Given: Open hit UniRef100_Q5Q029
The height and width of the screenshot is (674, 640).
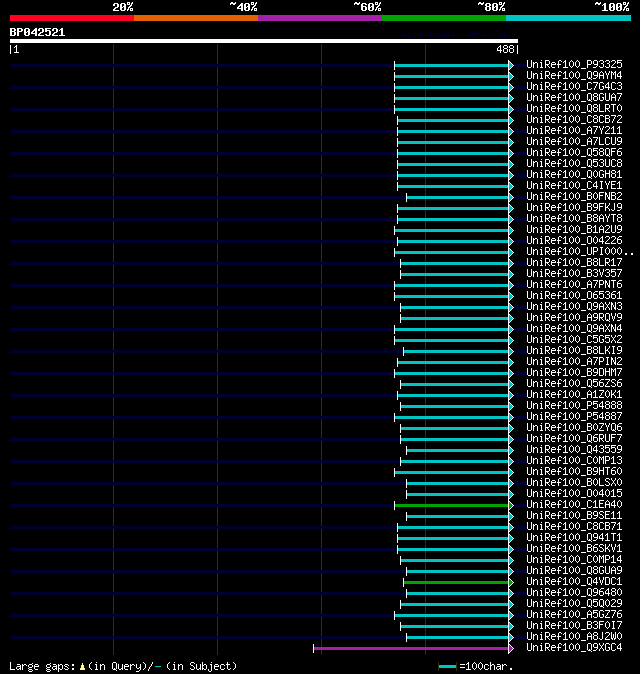Looking at the screenshot, I should tap(574, 604).
